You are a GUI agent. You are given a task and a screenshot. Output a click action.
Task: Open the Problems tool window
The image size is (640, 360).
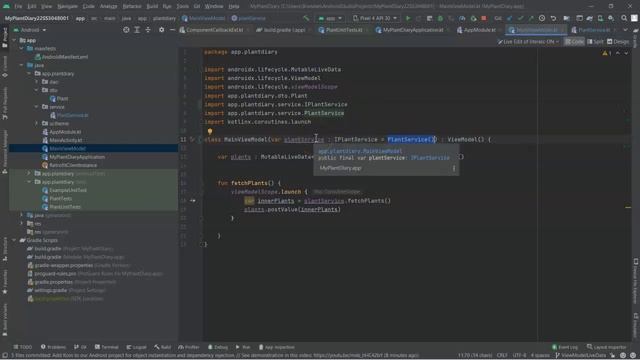pyautogui.click(x=53, y=347)
